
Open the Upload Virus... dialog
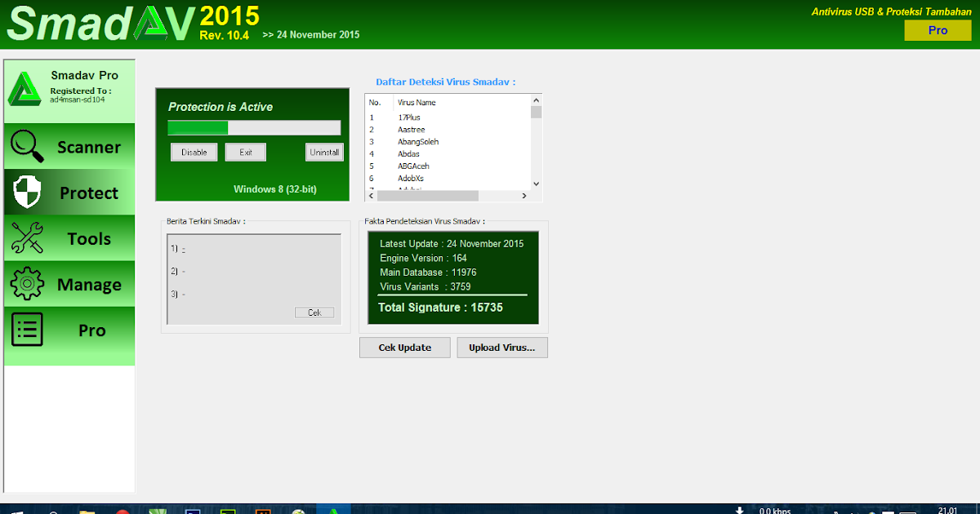click(502, 348)
